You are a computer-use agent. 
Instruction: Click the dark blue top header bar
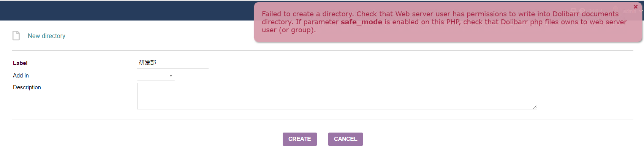pyautogui.click(x=127, y=11)
